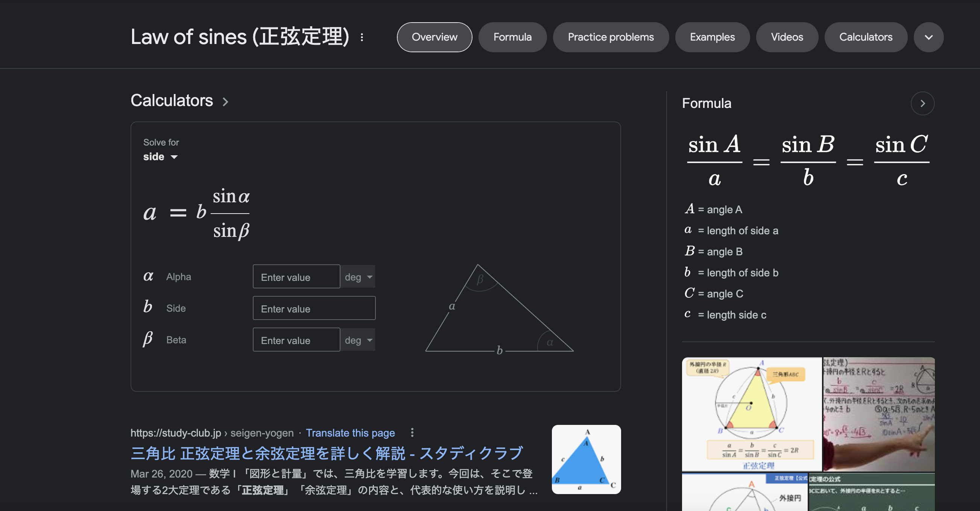Open the Solve for side dropdown
The width and height of the screenshot is (980, 511).
point(160,157)
